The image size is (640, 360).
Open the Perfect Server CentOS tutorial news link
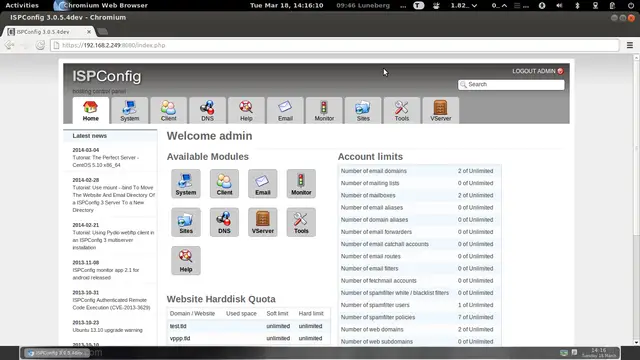(x=106, y=161)
